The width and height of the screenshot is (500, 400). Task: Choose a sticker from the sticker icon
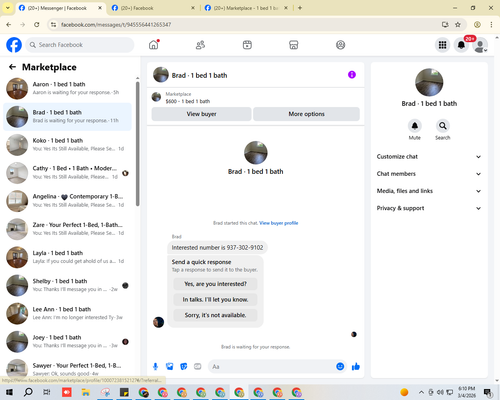[x=184, y=367]
